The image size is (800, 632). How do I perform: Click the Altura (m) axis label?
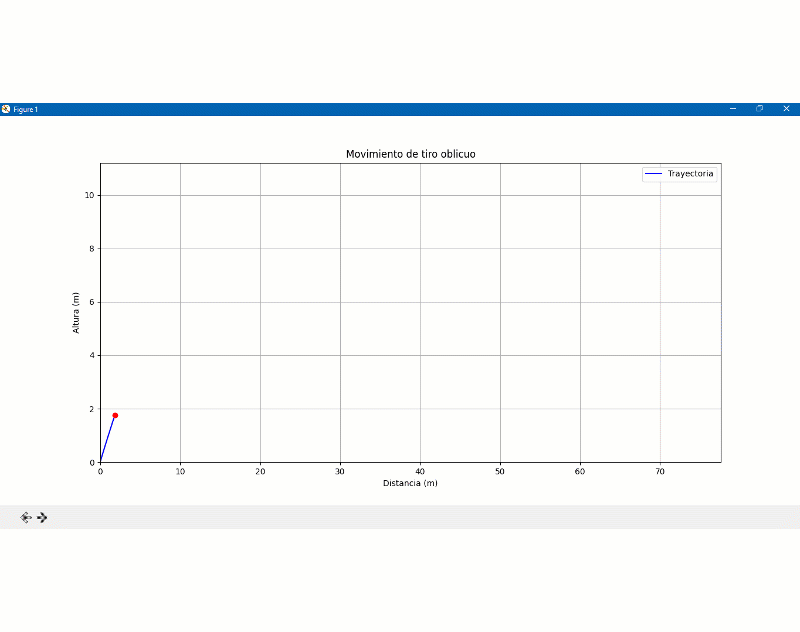click(x=76, y=312)
